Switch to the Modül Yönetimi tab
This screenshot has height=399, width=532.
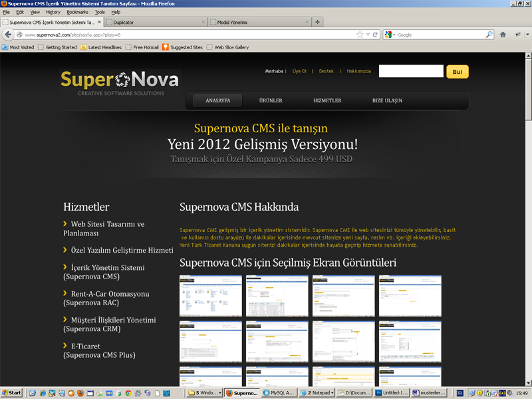coord(259,22)
